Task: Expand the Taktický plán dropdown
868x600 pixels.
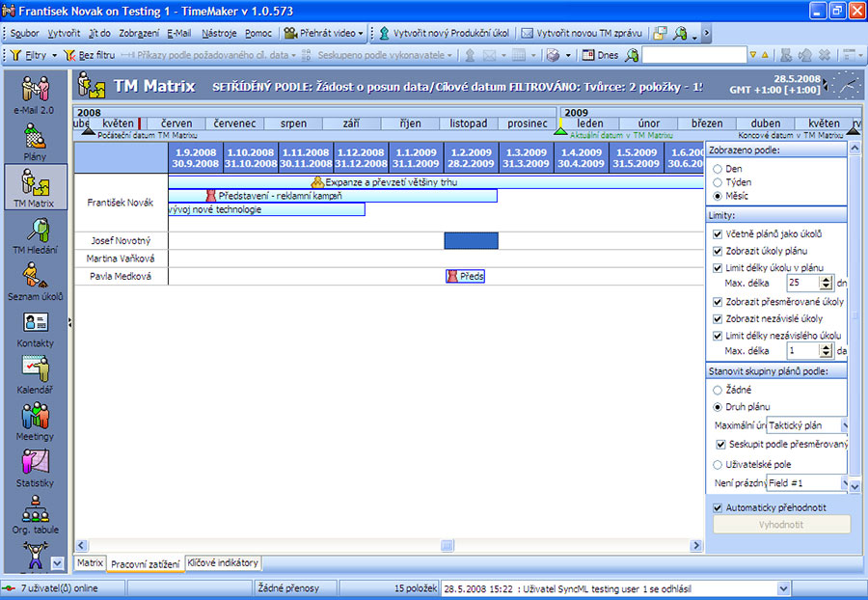Action: [x=844, y=424]
